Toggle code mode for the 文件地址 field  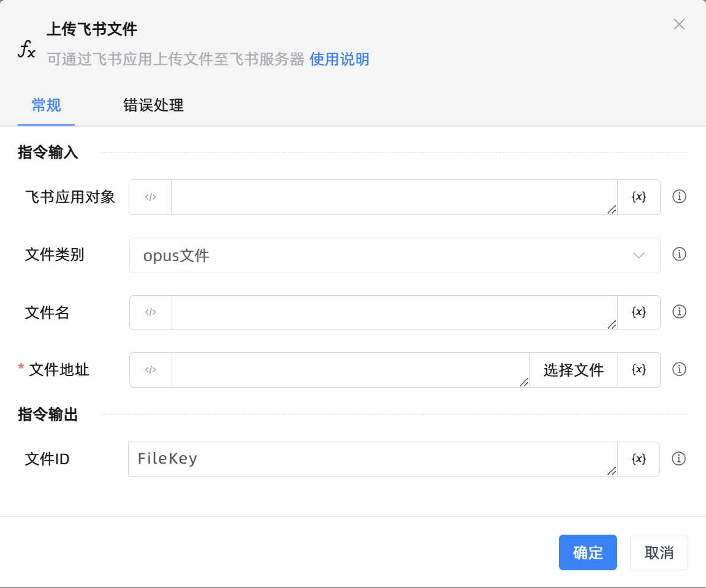[x=150, y=370]
